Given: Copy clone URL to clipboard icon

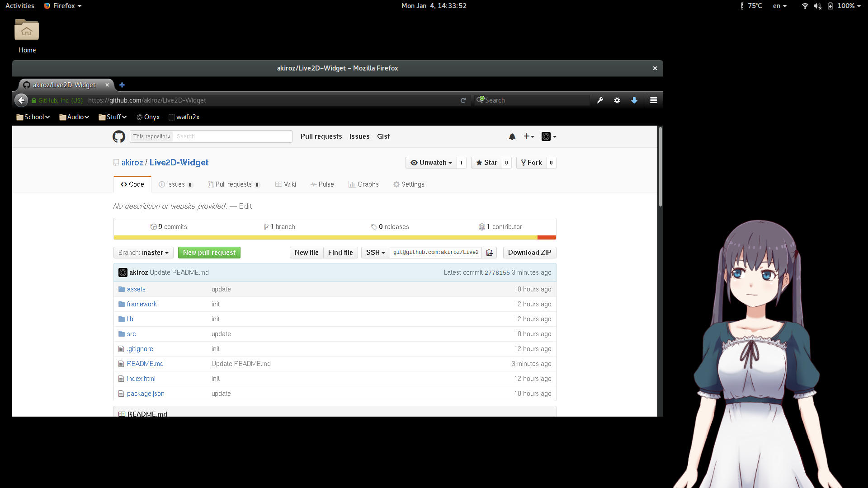Looking at the screenshot, I should (x=489, y=253).
